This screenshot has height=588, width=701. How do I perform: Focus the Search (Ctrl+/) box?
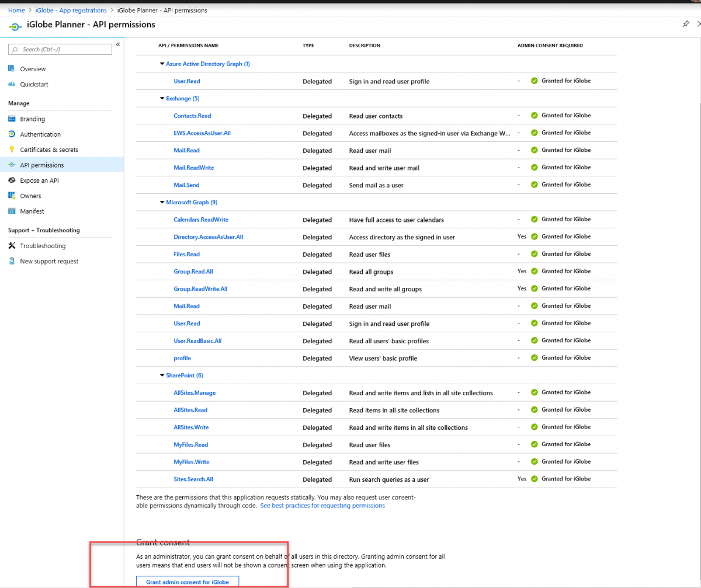[x=60, y=50]
